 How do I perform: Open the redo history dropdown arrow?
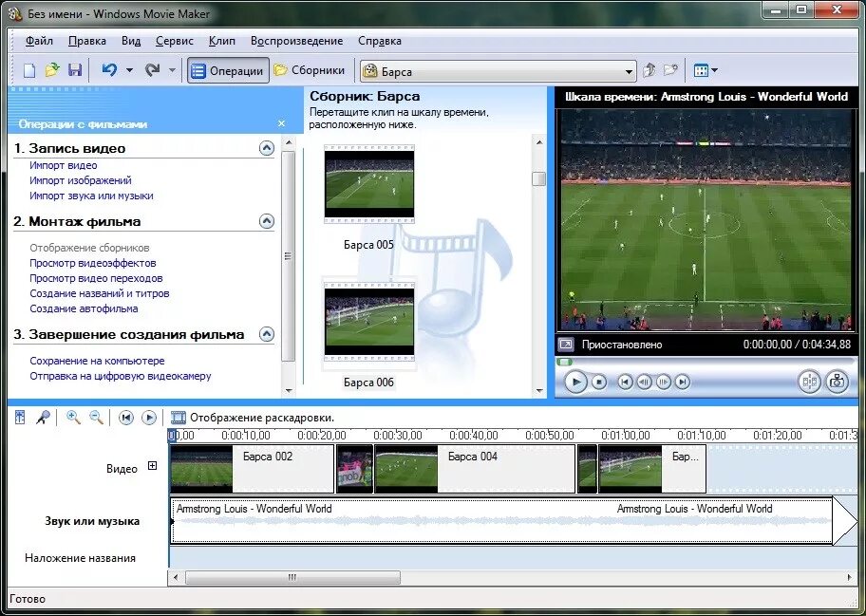point(172,70)
